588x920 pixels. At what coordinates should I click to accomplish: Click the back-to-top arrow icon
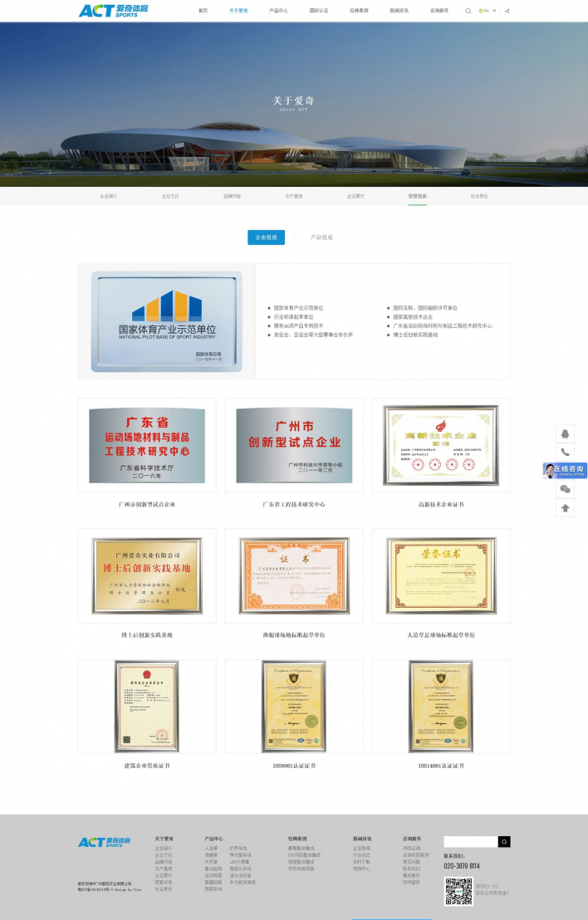point(566,508)
